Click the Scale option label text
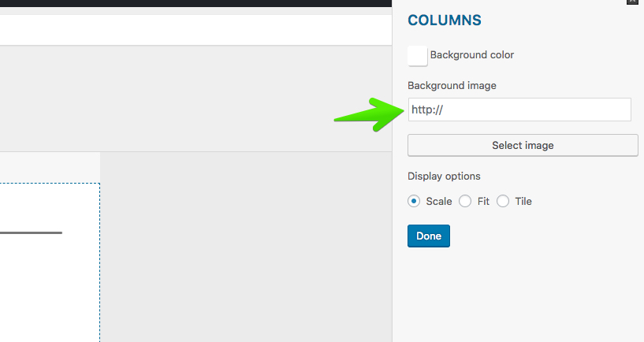The width and height of the screenshot is (644, 342). point(439,201)
